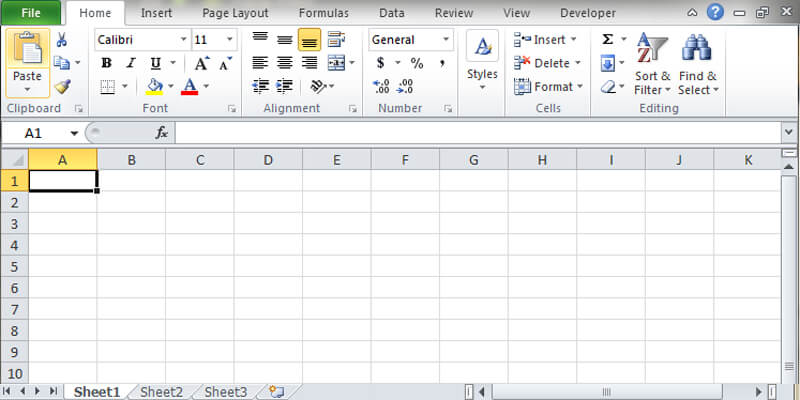
Task: Open the General number format dropdown
Action: (x=446, y=40)
